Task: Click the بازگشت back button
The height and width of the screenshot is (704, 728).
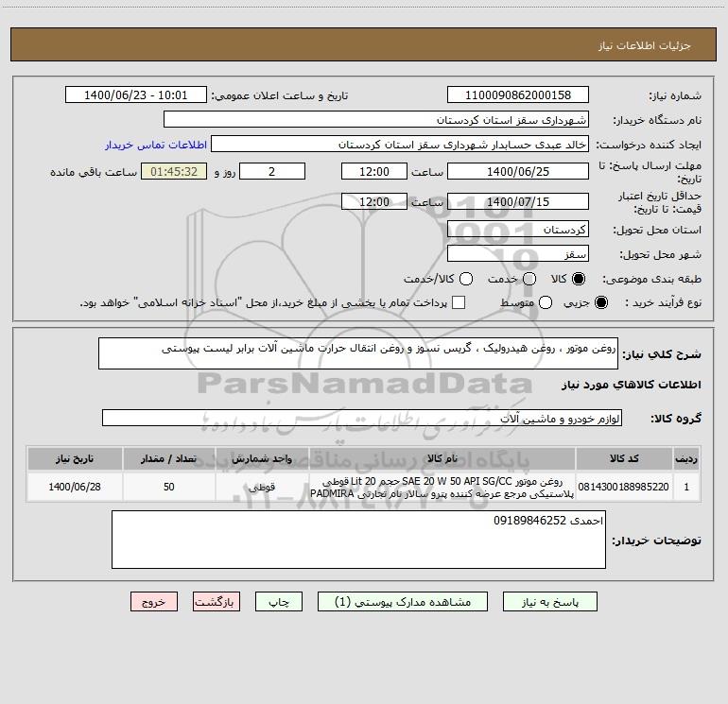Action: point(217,601)
